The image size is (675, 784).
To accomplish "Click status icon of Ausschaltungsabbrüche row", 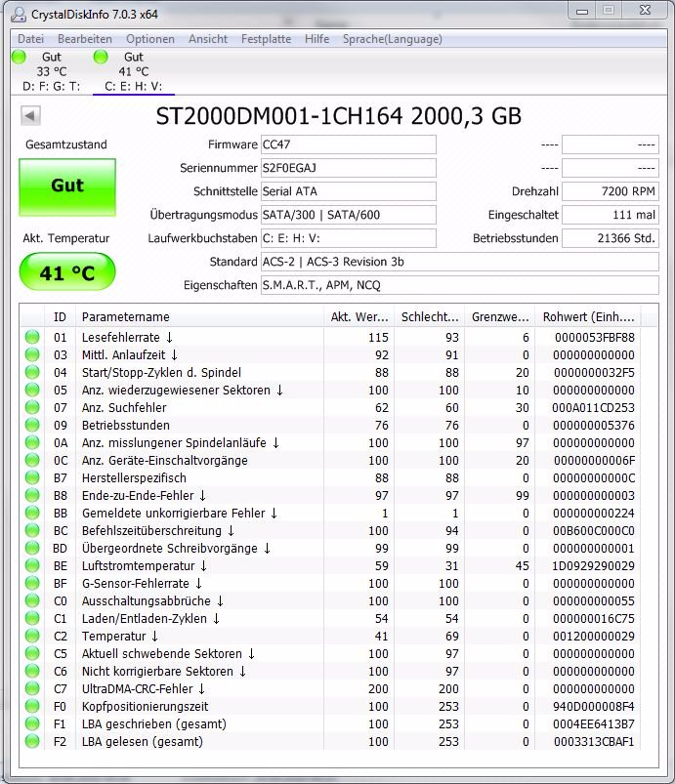I will click(32, 600).
